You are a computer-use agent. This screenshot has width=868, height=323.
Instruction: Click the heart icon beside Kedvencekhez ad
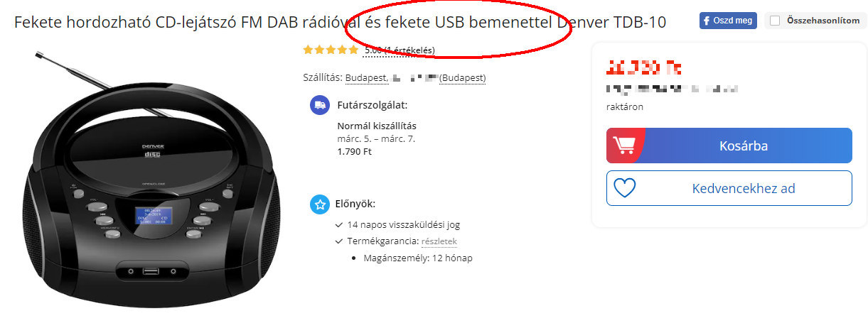[x=625, y=188]
